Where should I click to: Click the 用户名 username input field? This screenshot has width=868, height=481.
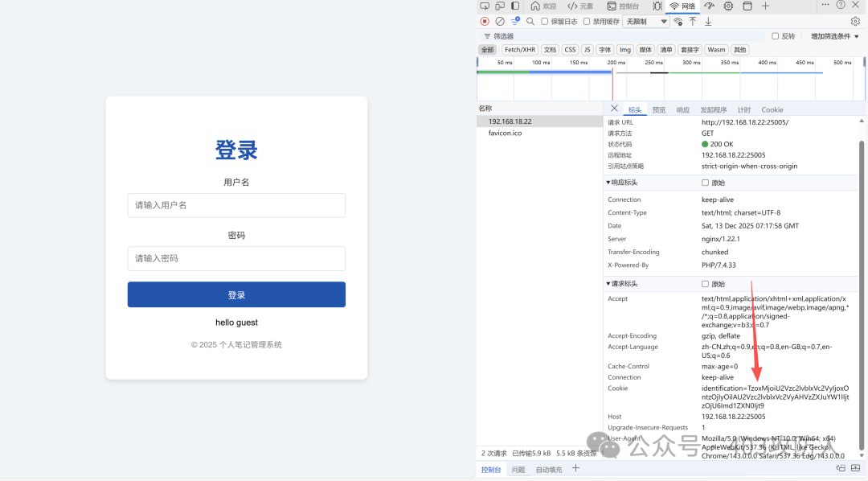click(x=236, y=206)
